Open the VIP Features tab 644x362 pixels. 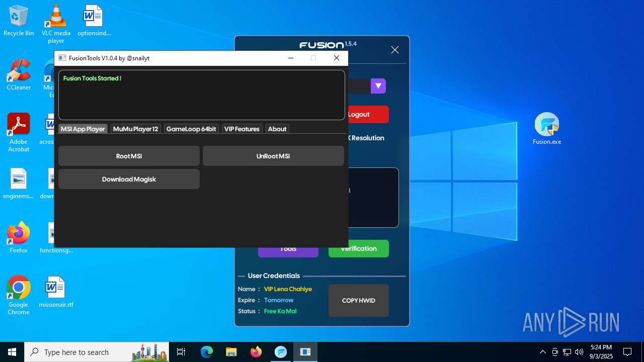click(x=242, y=129)
